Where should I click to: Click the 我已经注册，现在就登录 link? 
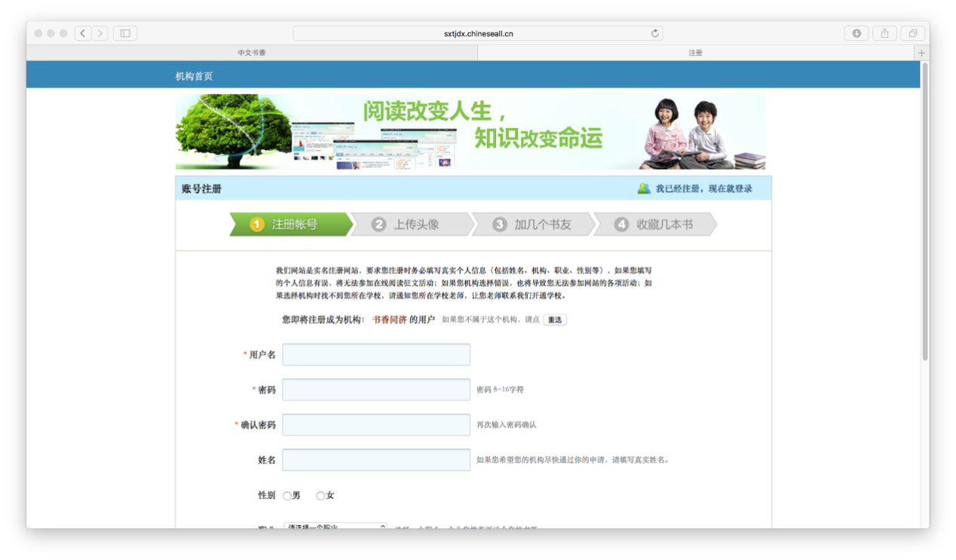(x=703, y=188)
